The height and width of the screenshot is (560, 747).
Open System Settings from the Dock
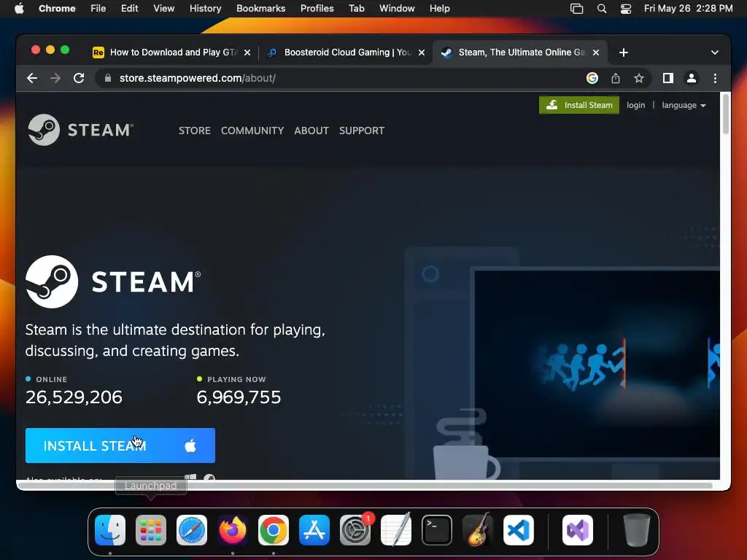click(x=355, y=530)
